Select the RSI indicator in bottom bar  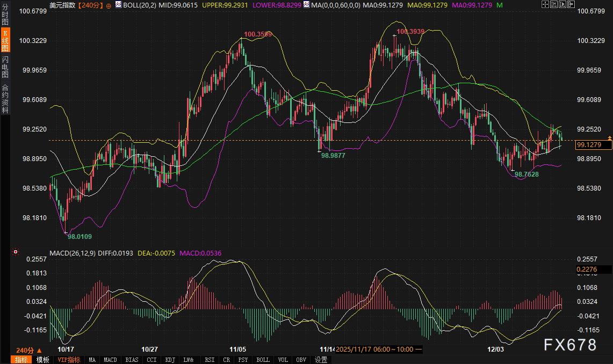click(210, 360)
